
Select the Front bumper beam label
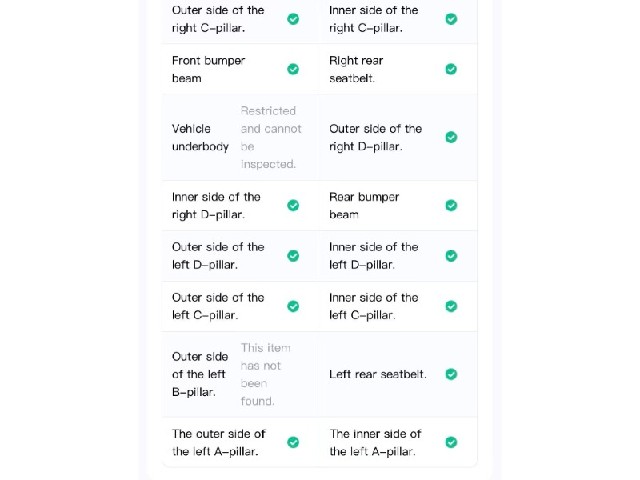pyautogui.click(x=208, y=69)
